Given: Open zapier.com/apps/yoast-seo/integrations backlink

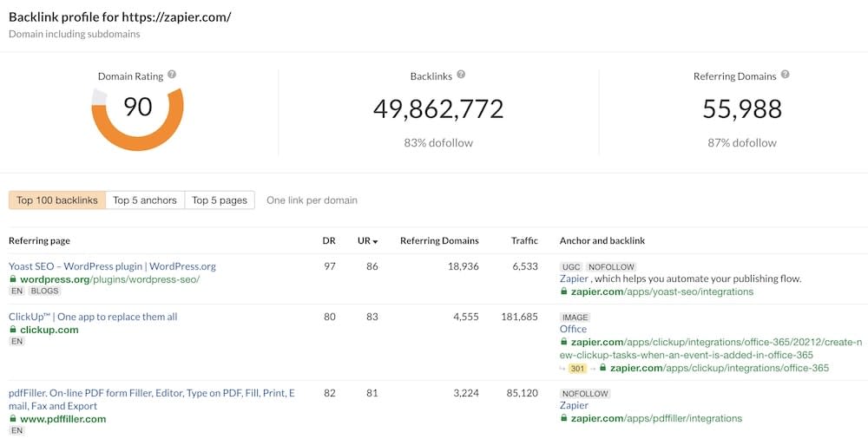Looking at the screenshot, I should (x=662, y=292).
